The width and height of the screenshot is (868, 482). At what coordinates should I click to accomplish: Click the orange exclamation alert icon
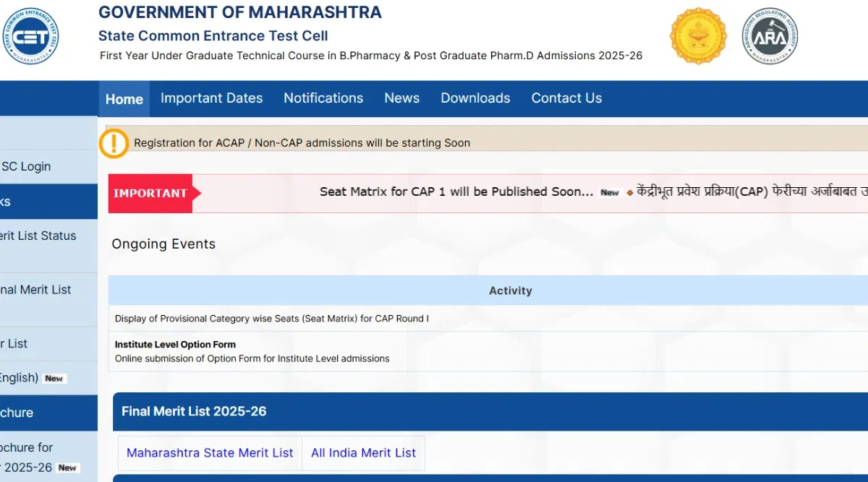click(114, 143)
